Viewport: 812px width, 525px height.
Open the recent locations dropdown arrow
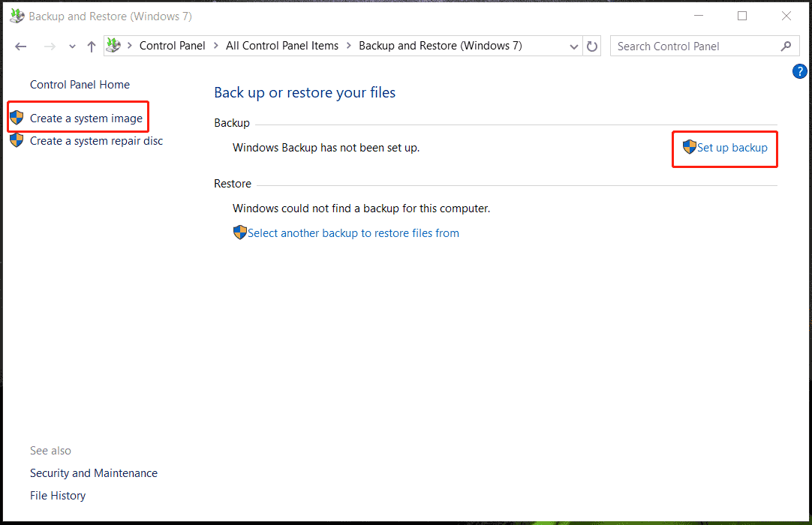pos(72,46)
